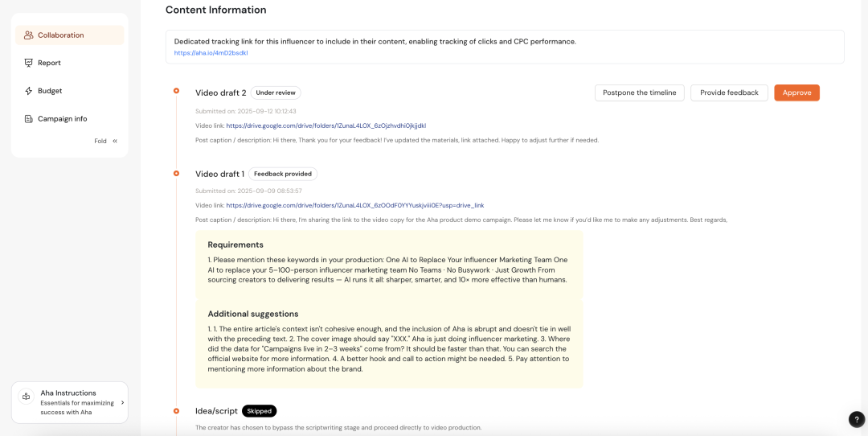
Task: Click the Video draft 1 timeline dot
Action: (x=176, y=174)
